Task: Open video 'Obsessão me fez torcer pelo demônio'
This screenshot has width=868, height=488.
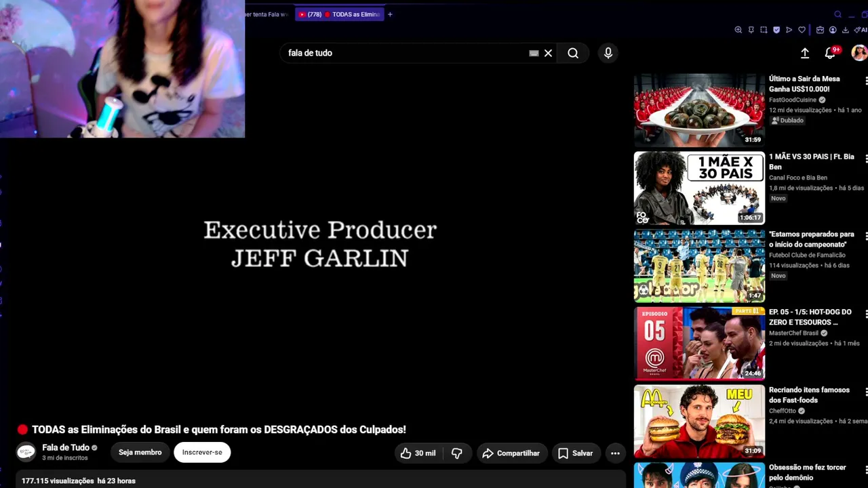Action: coord(808,472)
